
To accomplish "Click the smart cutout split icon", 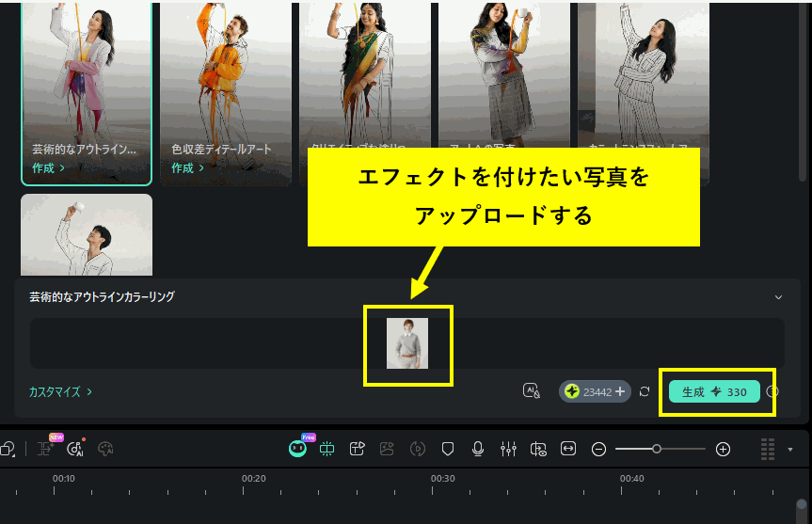I will click(x=326, y=449).
